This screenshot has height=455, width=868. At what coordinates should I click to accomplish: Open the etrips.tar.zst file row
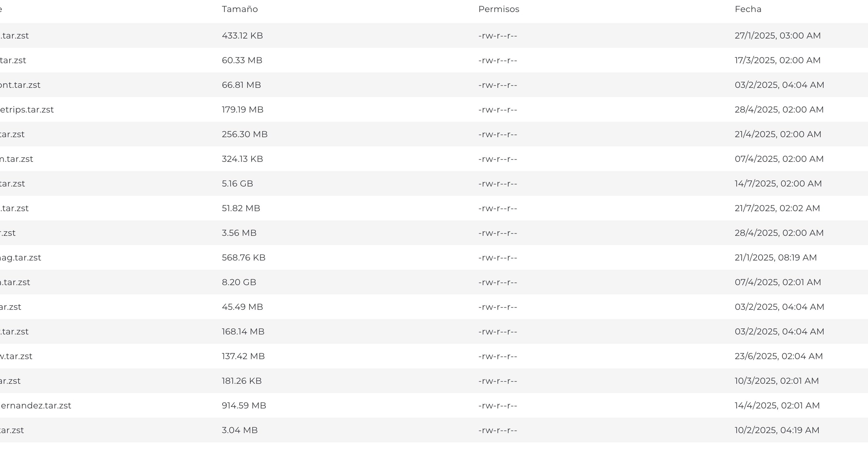434,109
